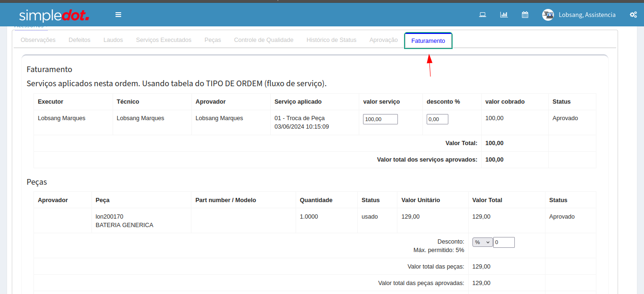The height and width of the screenshot is (294, 644).
Task: Open the Laudos tab
Action: [x=113, y=40]
